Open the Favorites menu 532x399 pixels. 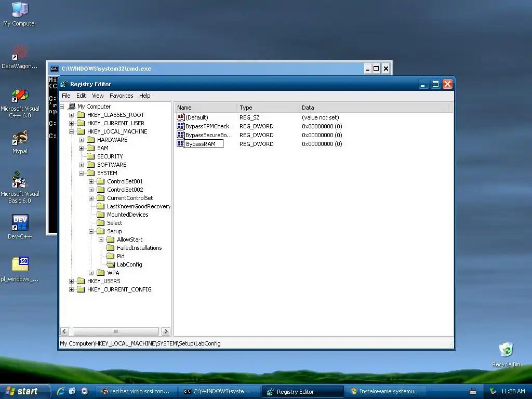point(122,96)
